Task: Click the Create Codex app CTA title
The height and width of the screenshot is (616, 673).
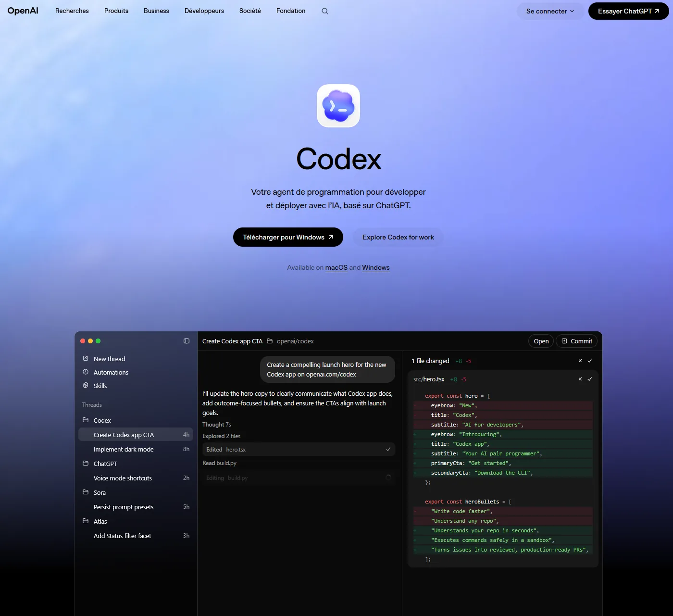Action: pyautogui.click(x=232, y=341)
